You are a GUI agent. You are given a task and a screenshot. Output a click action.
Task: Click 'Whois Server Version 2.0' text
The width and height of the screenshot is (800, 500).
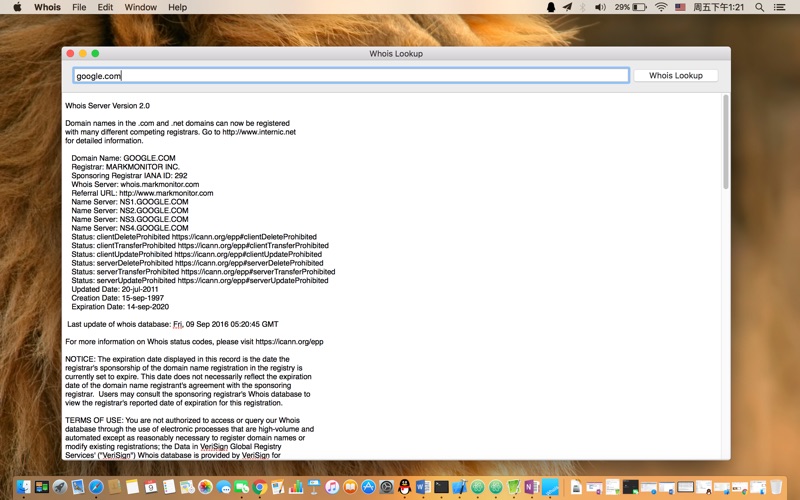pos(107,106)
